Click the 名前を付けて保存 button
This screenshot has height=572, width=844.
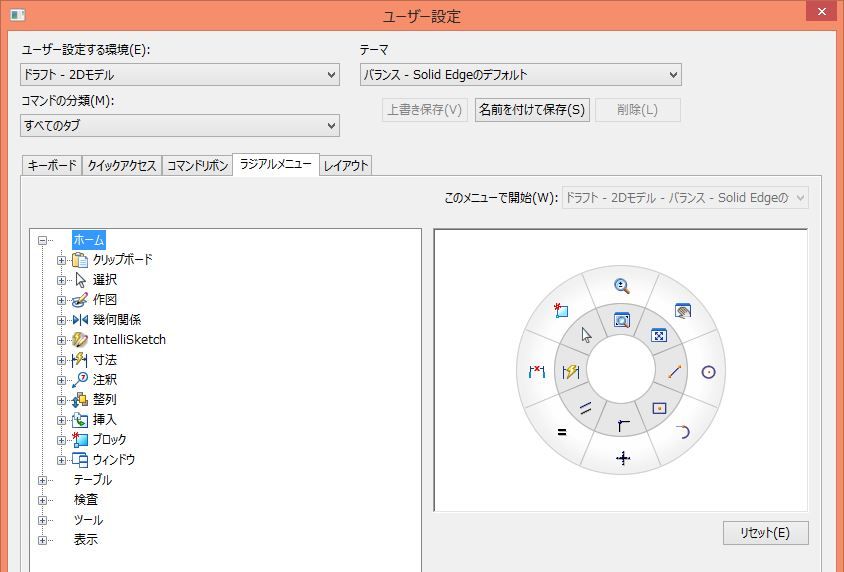[x=532, y=110]
